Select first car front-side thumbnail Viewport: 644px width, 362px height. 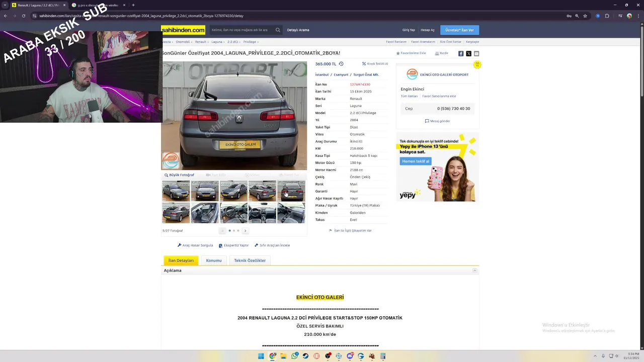176,191
